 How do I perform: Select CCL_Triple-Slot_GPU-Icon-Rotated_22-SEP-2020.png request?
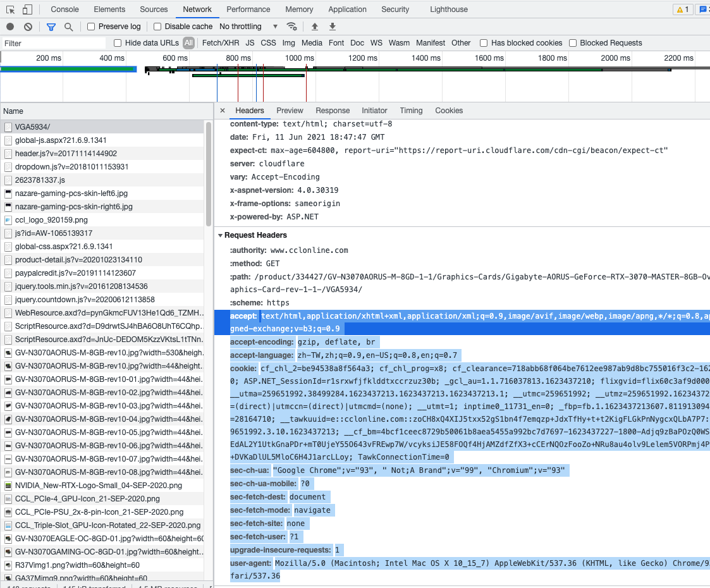coord(103,525)
